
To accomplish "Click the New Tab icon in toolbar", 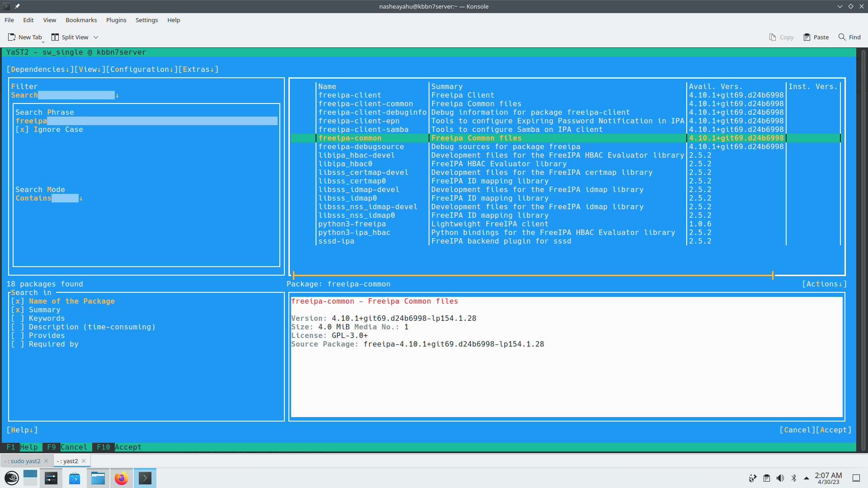I will 12,37.
